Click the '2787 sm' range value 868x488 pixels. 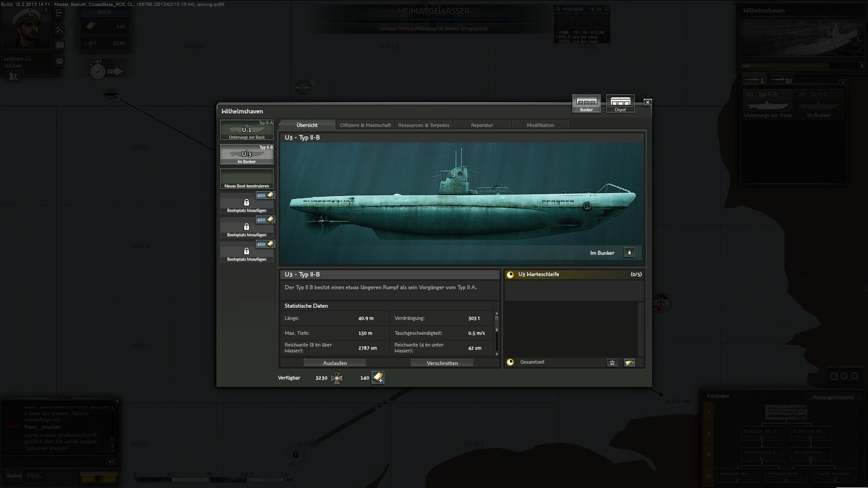point(367,348)
